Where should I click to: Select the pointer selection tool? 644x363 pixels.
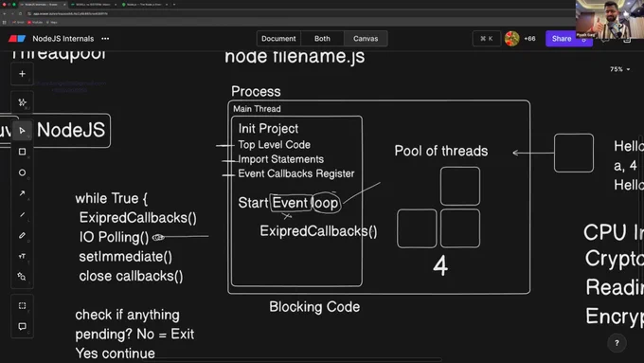tap(22, 131)
